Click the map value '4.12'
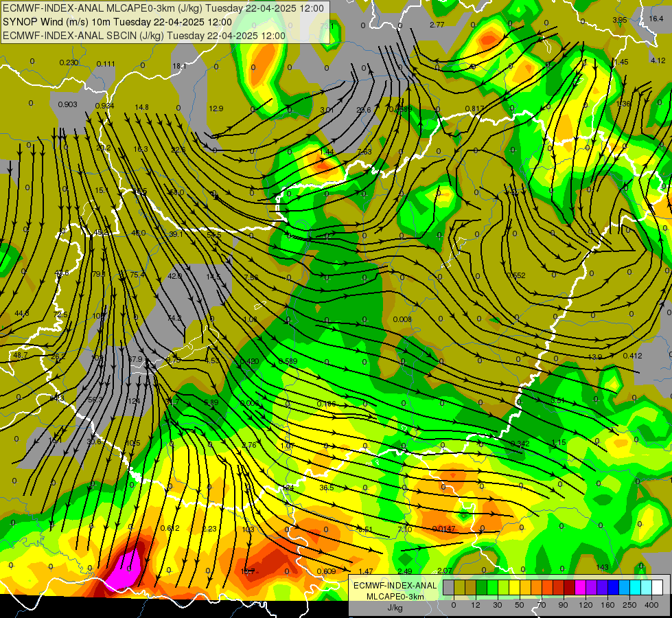 [658, 60]
